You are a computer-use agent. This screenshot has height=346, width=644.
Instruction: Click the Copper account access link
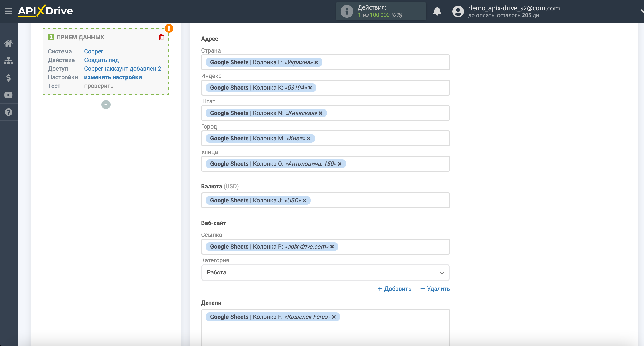tap(123, 69)
